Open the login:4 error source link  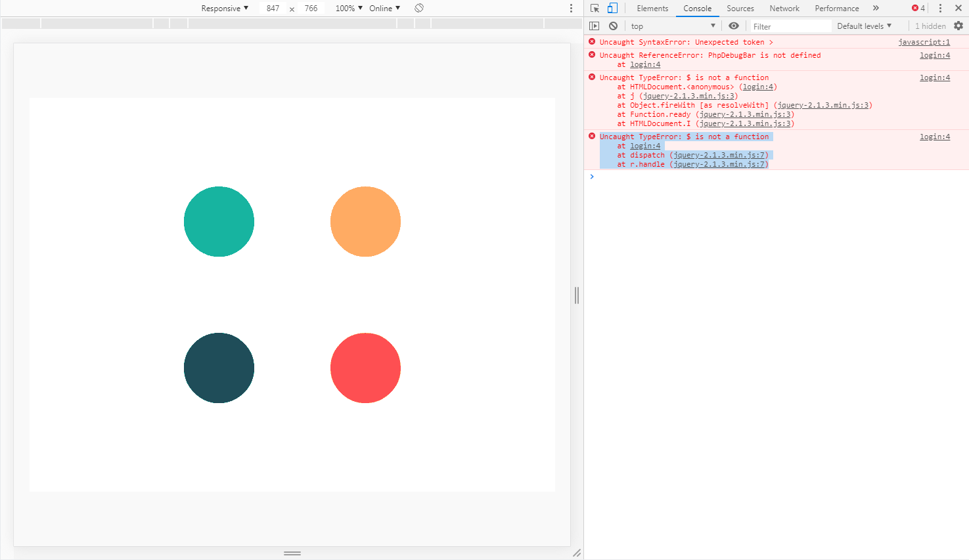934,55
